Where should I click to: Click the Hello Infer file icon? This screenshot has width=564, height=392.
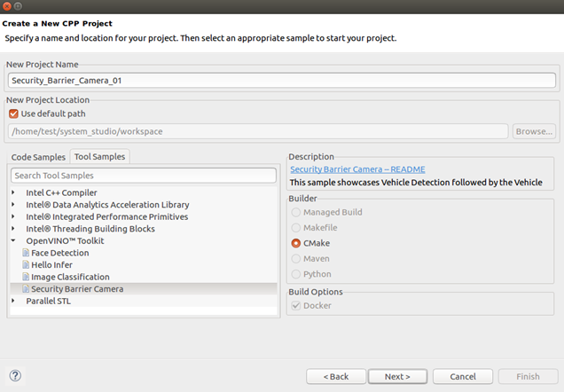[26, 264]
